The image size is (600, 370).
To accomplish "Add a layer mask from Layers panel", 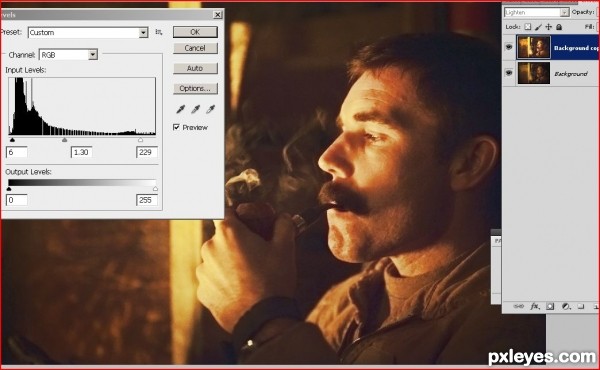I will [x=550, y=306].
